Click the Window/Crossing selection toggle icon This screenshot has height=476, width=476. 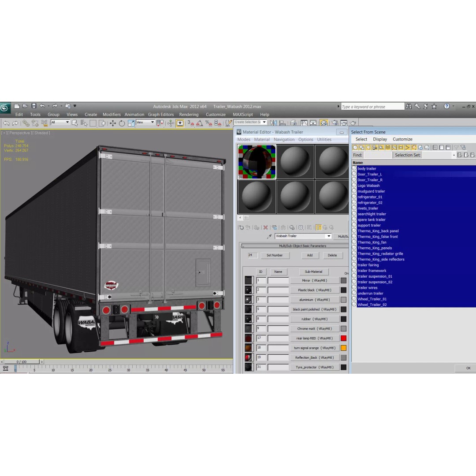102,123
